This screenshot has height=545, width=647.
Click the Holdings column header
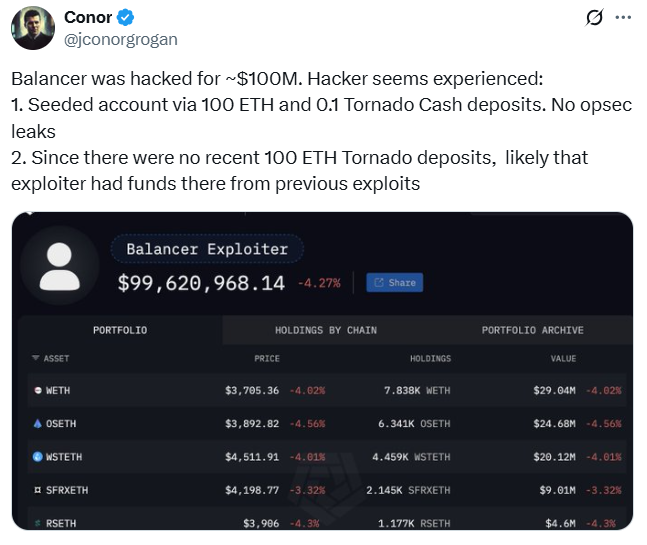pyautogui.click(x=430, y=358)
